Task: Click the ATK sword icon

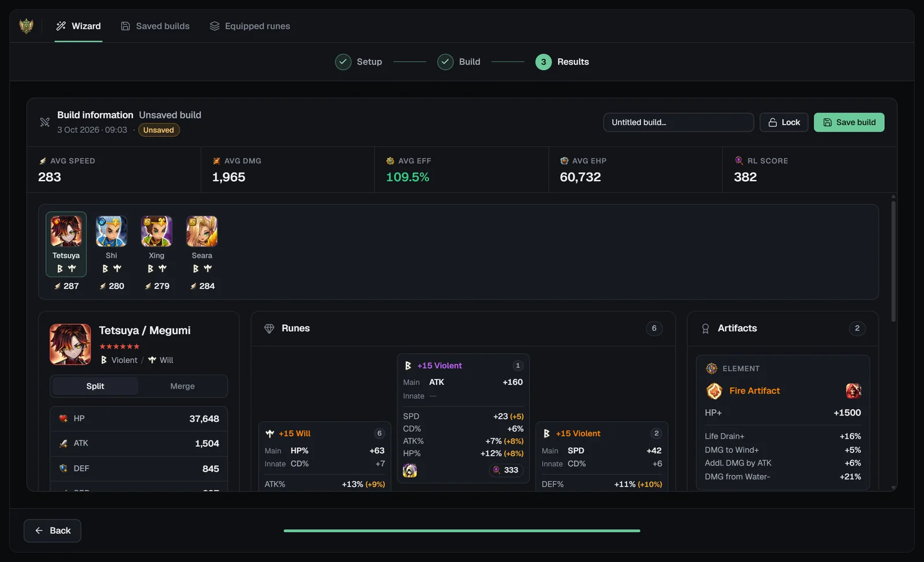Action: click(x=64, y=443)
